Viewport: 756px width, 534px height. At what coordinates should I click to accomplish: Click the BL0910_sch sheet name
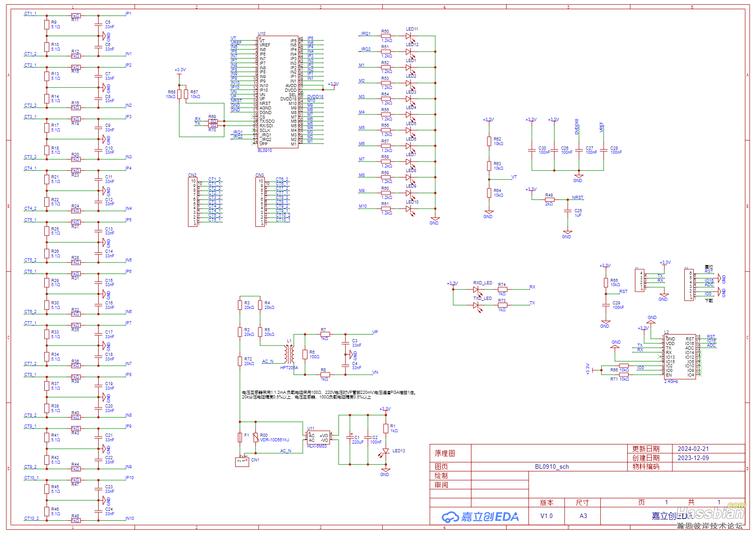[552, 467]
